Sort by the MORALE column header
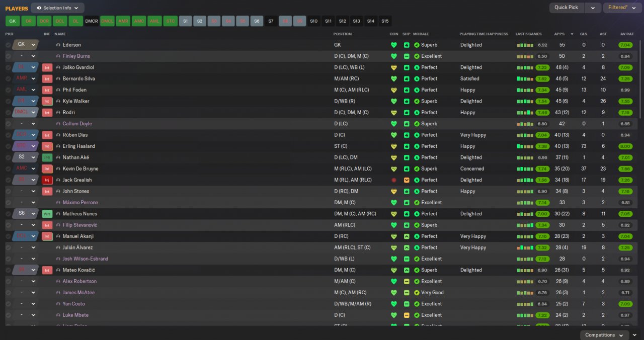This screenshot has width=644, height=340. click(x=421, y=34)
